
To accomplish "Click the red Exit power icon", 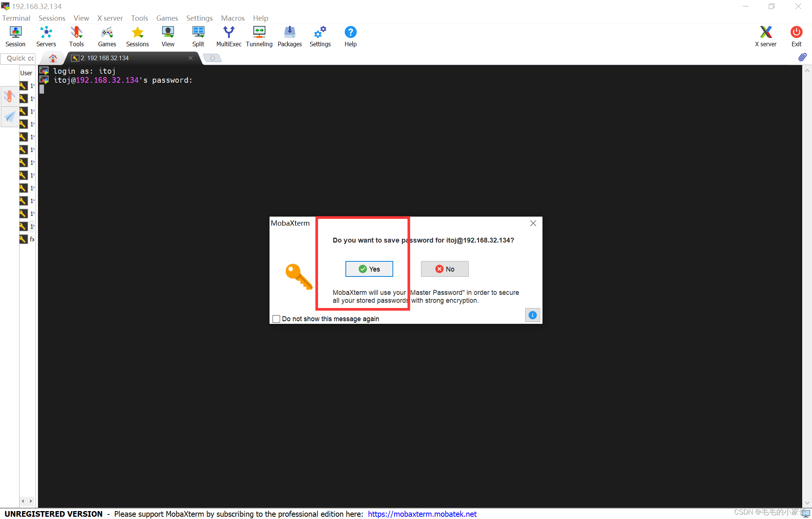I will [796, 36].
